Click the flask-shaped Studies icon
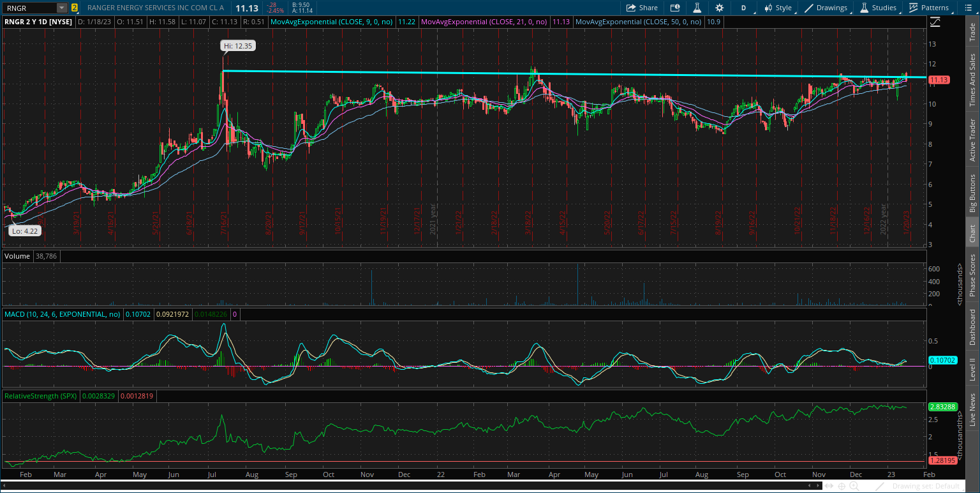This screenshot has height=493, width=980. click(866, 8)
